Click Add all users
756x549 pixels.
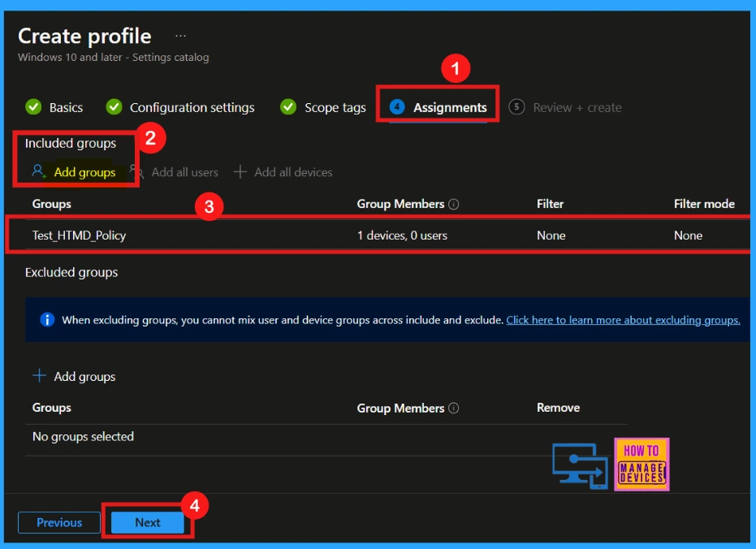174,172
